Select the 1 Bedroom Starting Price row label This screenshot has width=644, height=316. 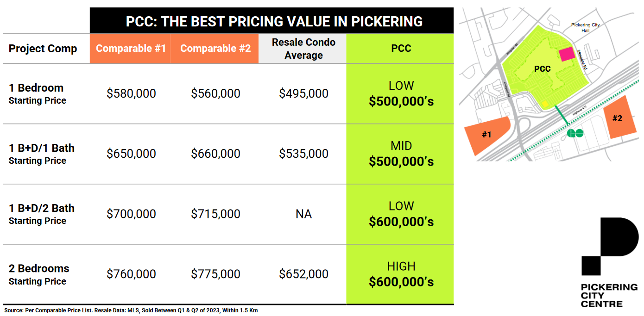38,93
